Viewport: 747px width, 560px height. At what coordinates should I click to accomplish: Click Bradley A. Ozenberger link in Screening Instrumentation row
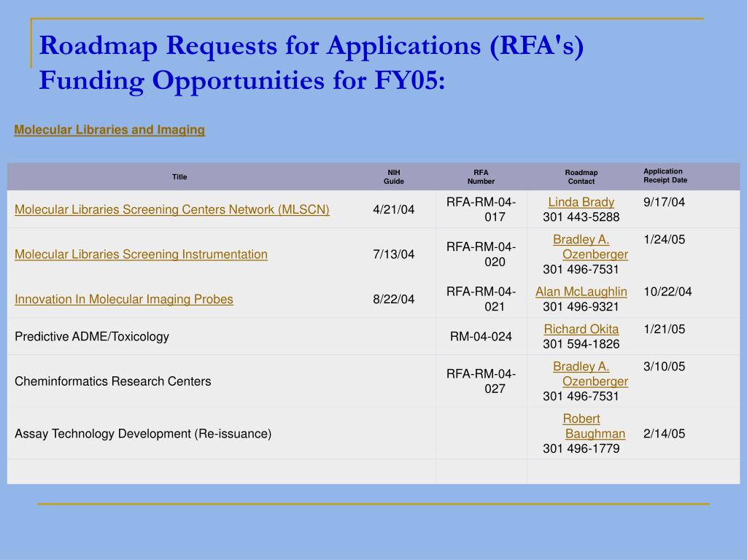[590, 246]
